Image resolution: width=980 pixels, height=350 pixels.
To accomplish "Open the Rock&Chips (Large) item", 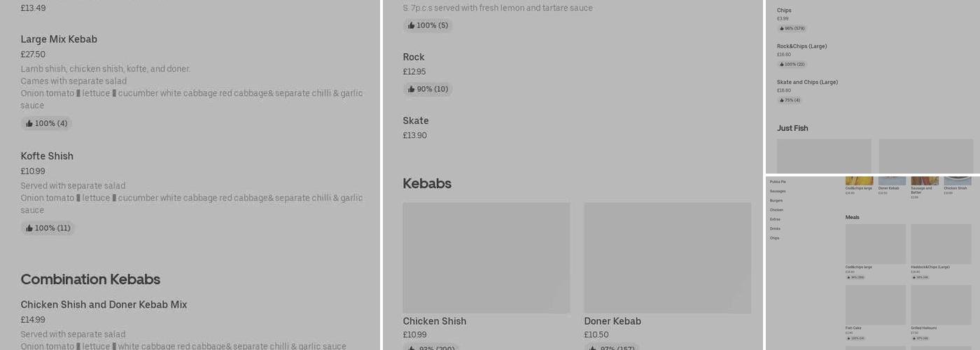I will (801, 46).
